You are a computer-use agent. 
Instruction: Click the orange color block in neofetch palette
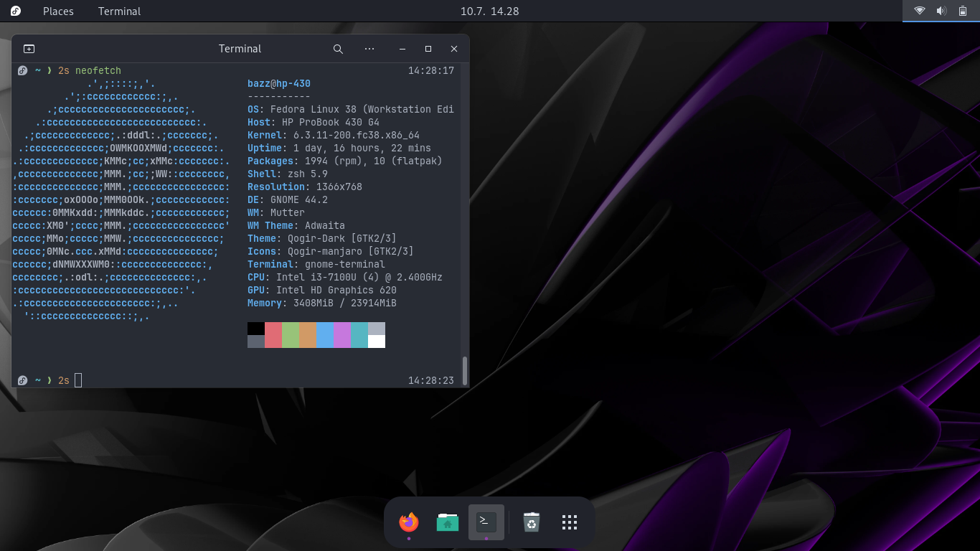[308, 335]
